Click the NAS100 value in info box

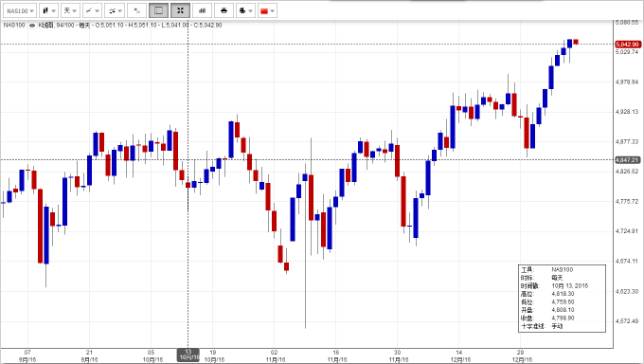(562, 270)
